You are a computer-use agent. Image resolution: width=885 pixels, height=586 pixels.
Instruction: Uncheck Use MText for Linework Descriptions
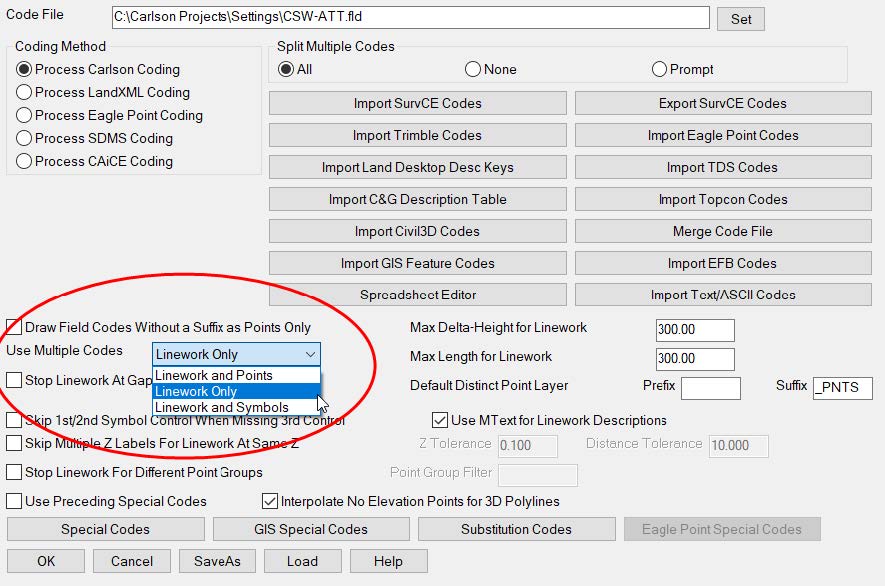click(440, 421)
